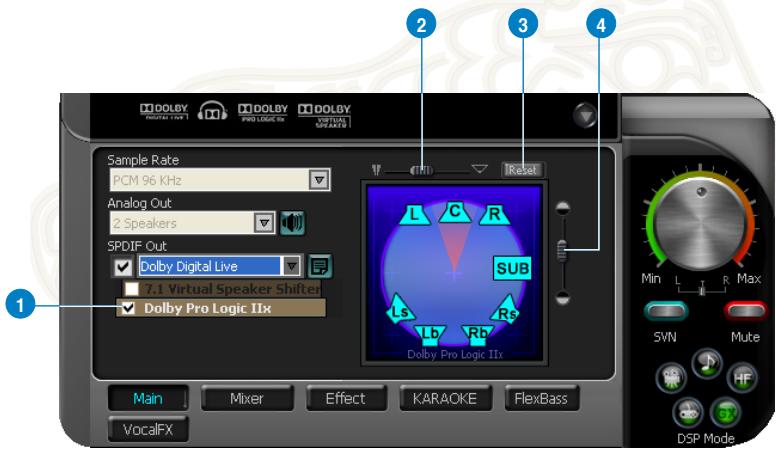Select the Lb back speaker icon
This screenshot has height=454, width=776.
coord(430,334)
